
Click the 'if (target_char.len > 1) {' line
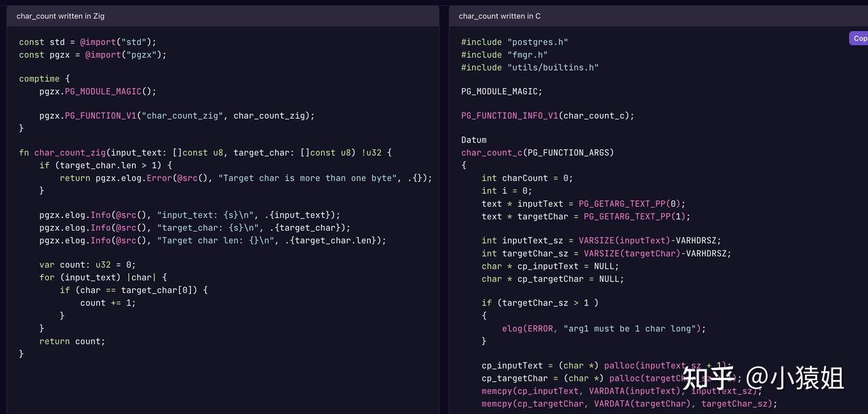106,165
